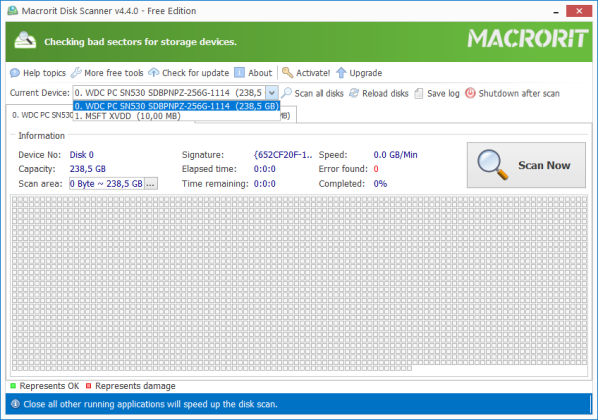The image size is (598, 420).
Task: Minimize the Macrorit window
Action: click(556, 11)
